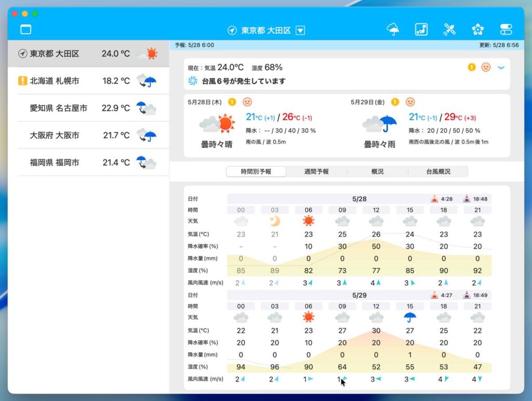Select 北海道 札幌市 in the sidebar
This screenshot has height=401, width=532.
coord(88,81)
